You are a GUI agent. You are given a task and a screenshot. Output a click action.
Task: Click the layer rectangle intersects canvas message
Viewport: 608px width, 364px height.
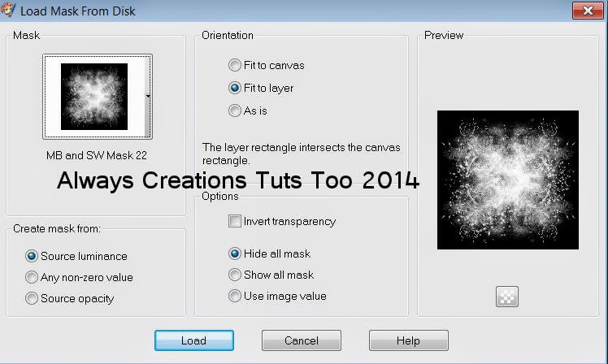pyautogui.click(x=302, y=154)
